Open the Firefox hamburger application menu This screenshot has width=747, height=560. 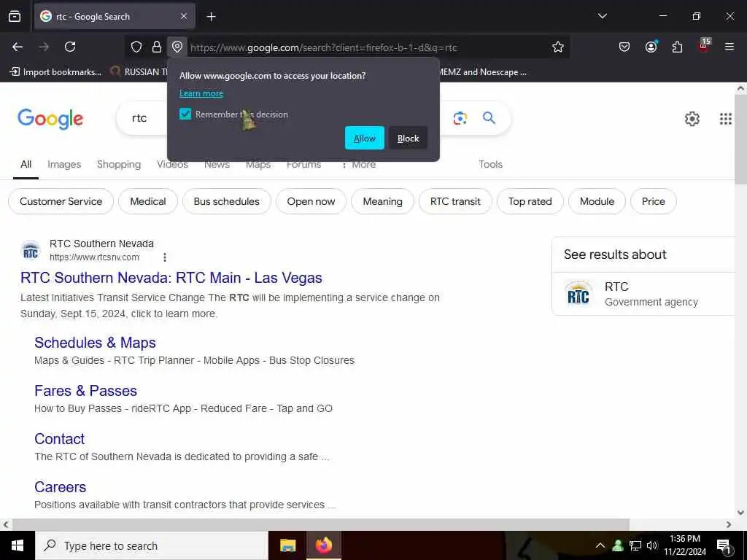729,47
